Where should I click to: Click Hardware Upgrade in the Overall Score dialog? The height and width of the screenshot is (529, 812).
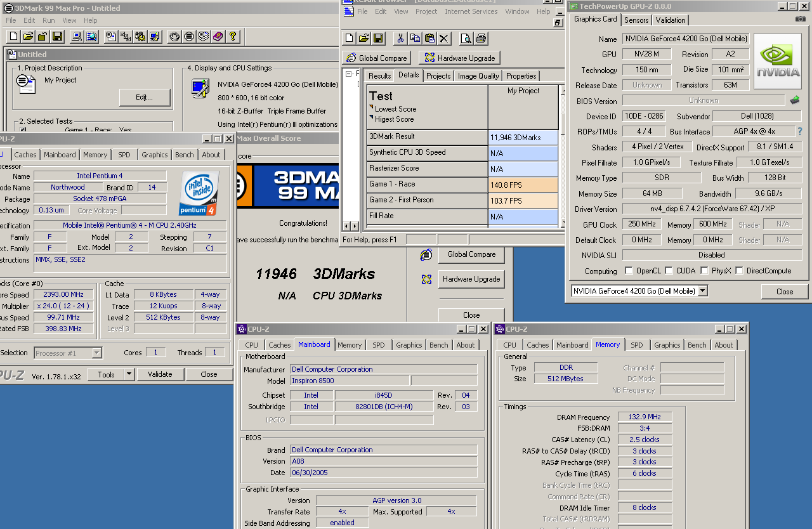[471, 279]
